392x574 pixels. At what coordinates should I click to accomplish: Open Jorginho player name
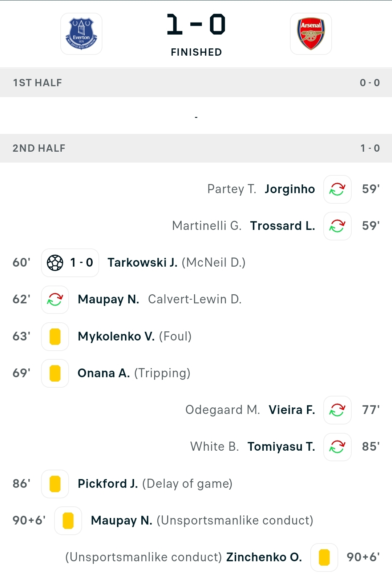point(290,189)
